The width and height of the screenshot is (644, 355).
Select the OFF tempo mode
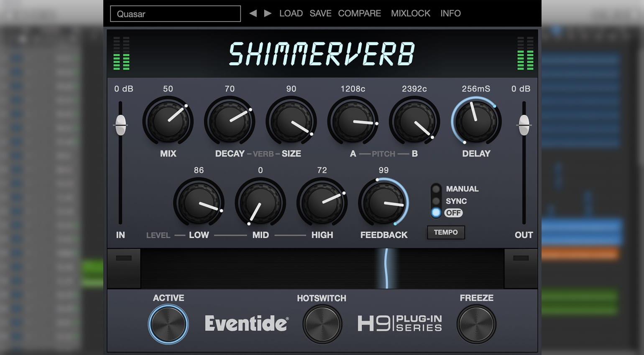point(436,213)
